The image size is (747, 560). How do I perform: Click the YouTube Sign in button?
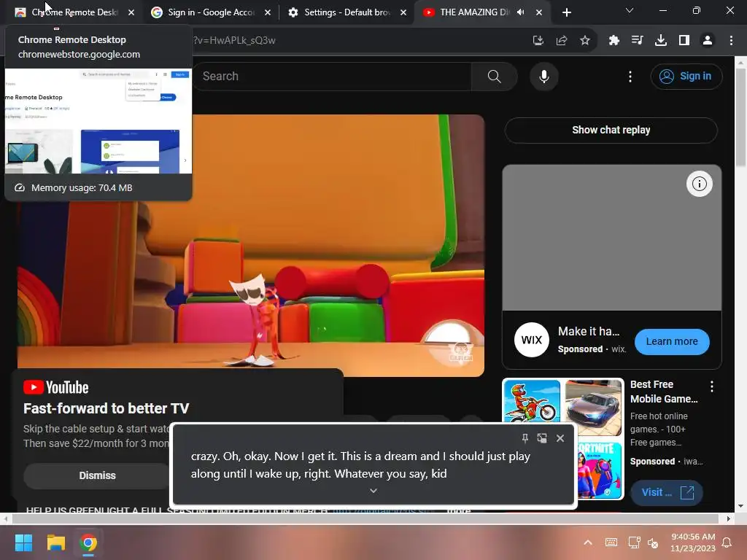pyautogui.click(x=686, y=76)
